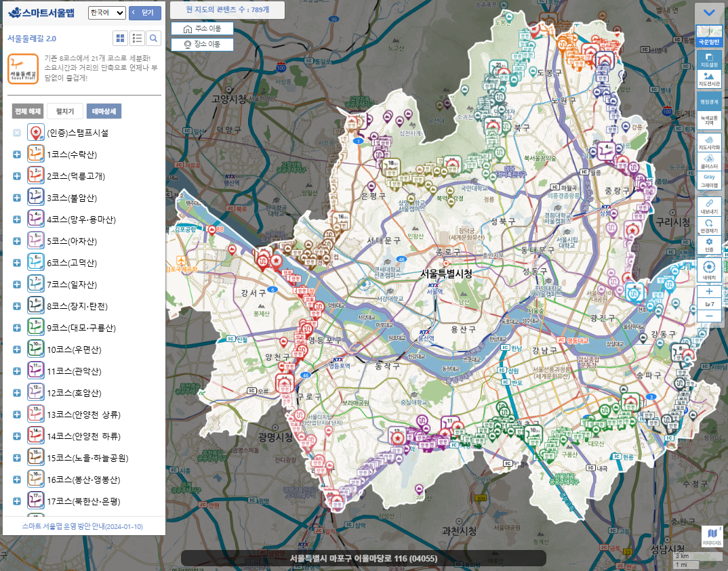The image size is (728, 571).
Task: Toggle the Gray 그레이맵 mode
Action: click(x=709, y=180)
